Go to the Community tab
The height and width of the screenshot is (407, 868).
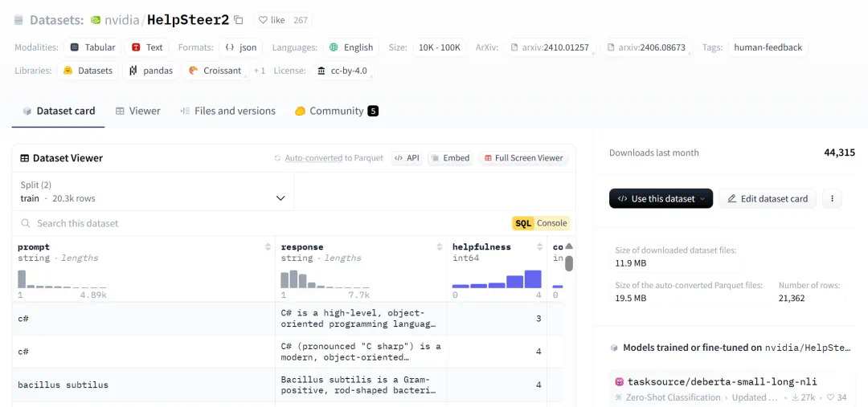point(336,111)
